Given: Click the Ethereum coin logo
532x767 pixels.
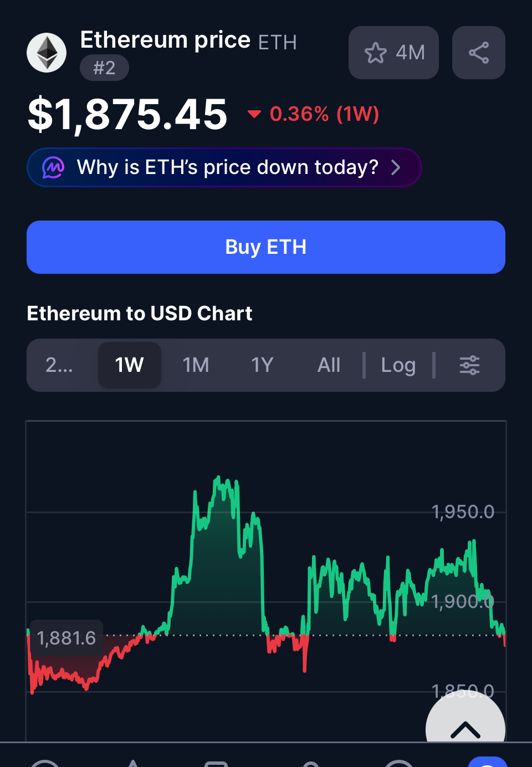Looking at the screenshot, I should [47, 53].
